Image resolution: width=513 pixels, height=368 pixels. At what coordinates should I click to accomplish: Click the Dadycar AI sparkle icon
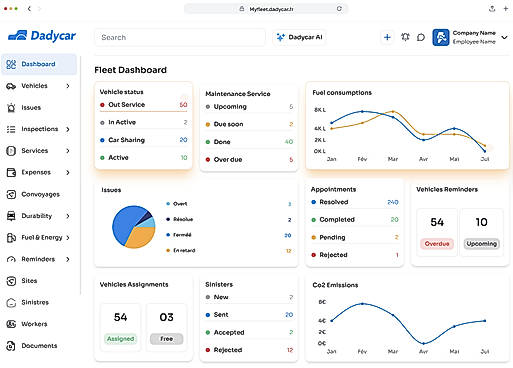click(x=281, y=37)
